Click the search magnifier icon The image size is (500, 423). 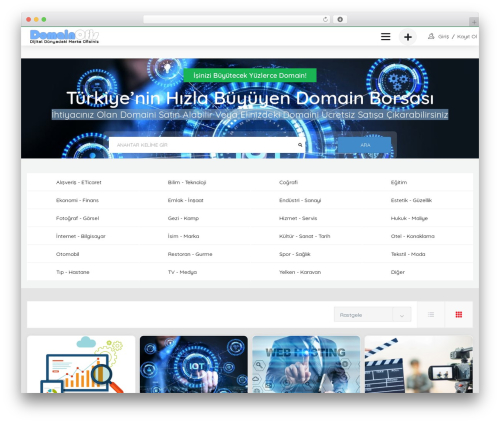pyautogui.click(x=300, y=145)
